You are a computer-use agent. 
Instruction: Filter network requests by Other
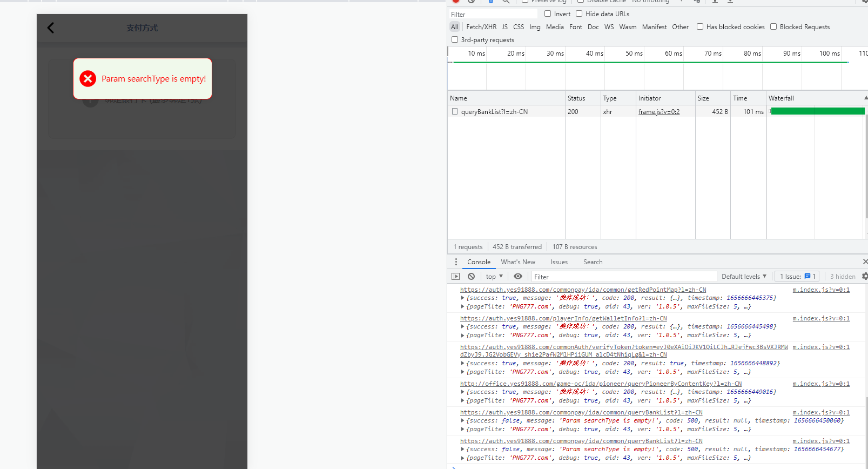(680, 27)
